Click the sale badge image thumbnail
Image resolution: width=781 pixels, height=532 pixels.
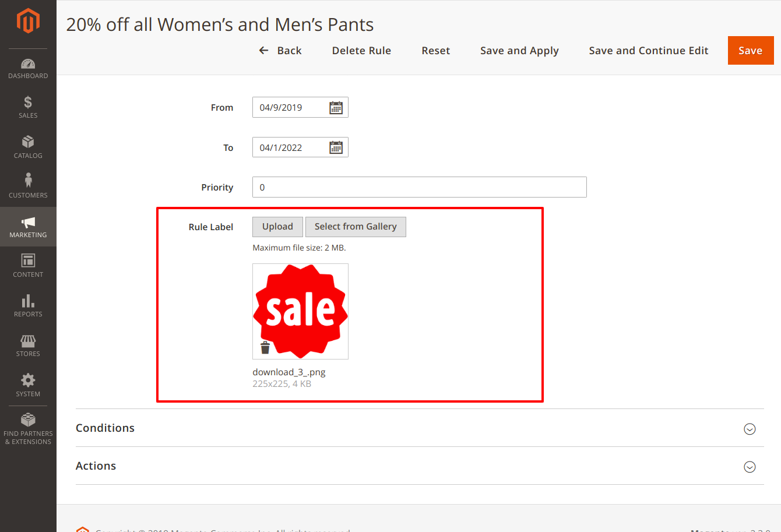click(x=300, y=311)
